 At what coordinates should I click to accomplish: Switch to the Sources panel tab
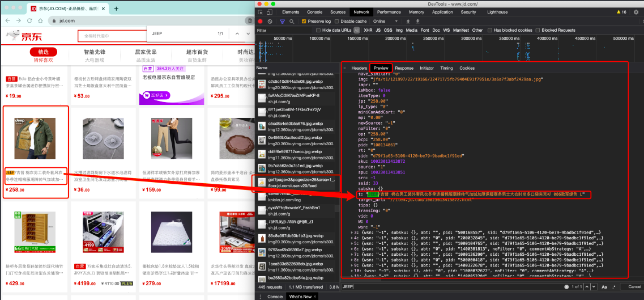click(x=338, y=12)
